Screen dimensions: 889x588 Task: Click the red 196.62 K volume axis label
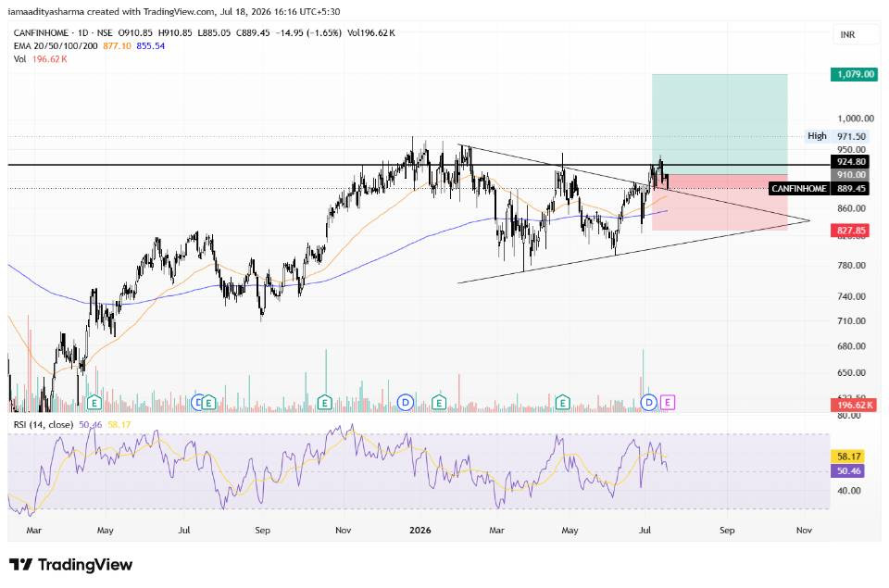[855, 405]
